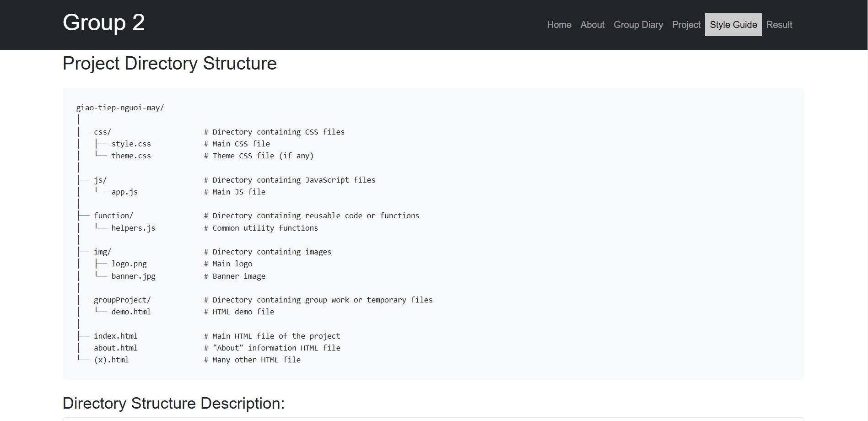The image size is (868, 421).
Task: Click the Project Directory Structure heading
Action: (169, 64)
